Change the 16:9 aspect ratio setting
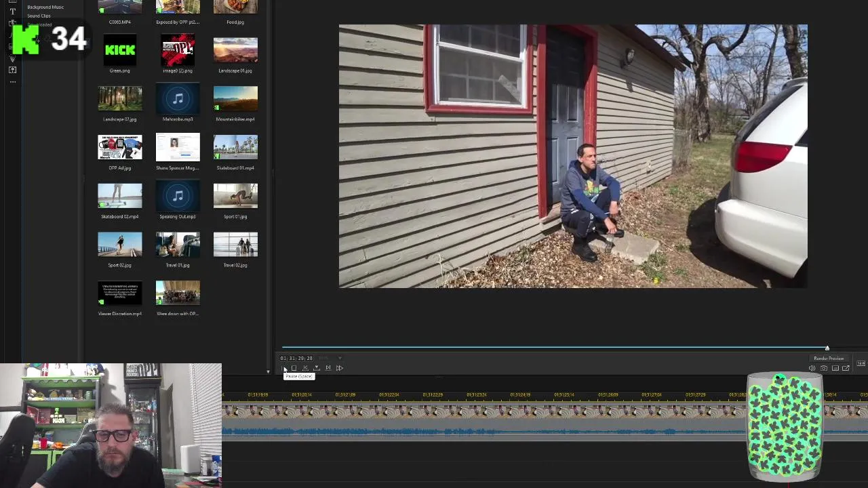 pos(861,363)
